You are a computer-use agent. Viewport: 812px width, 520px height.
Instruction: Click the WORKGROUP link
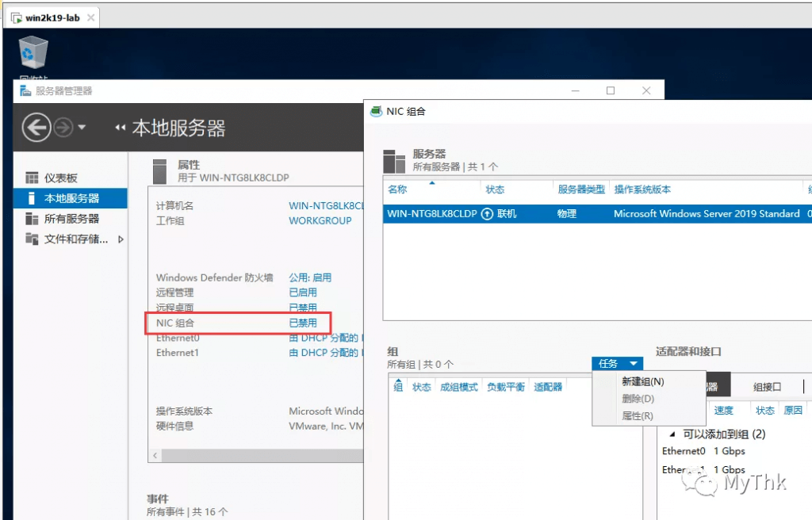click(x=320, y=220)
